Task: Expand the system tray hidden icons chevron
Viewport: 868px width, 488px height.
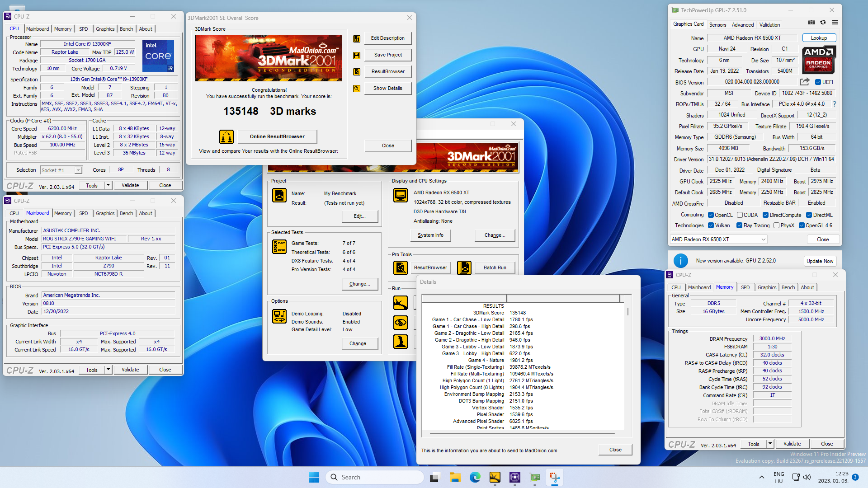Action: click(762, 477)
